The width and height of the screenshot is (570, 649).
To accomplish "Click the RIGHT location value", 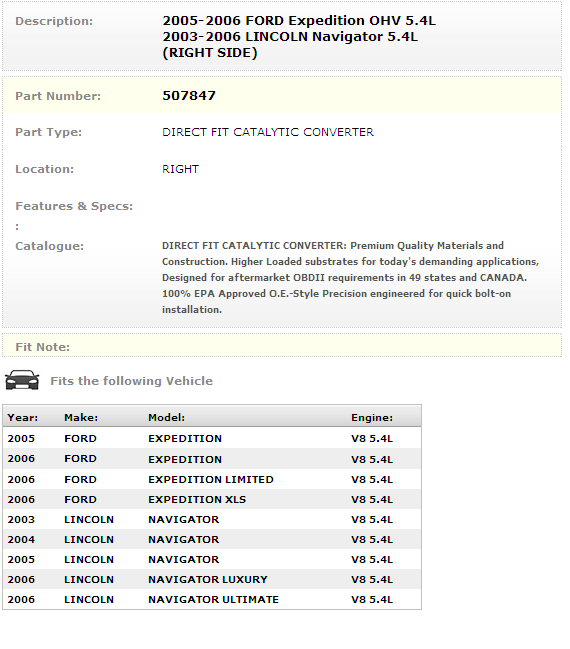I will [180, 169].
